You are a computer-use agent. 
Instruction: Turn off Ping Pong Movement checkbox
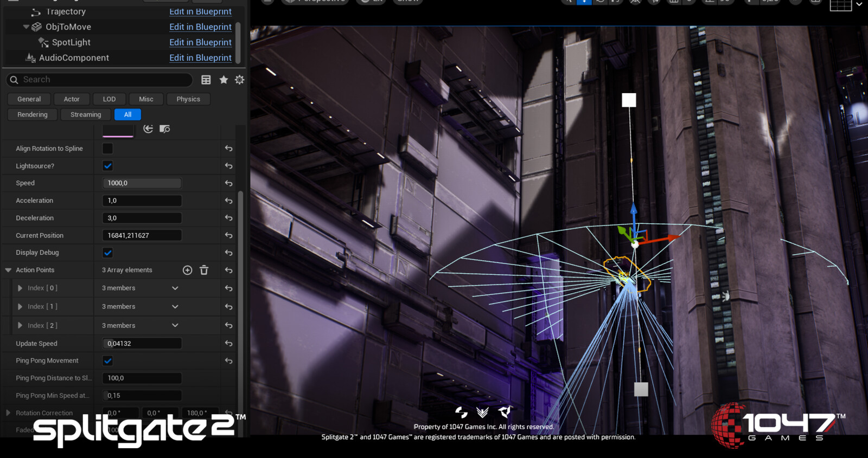click(x=107, y=360)
